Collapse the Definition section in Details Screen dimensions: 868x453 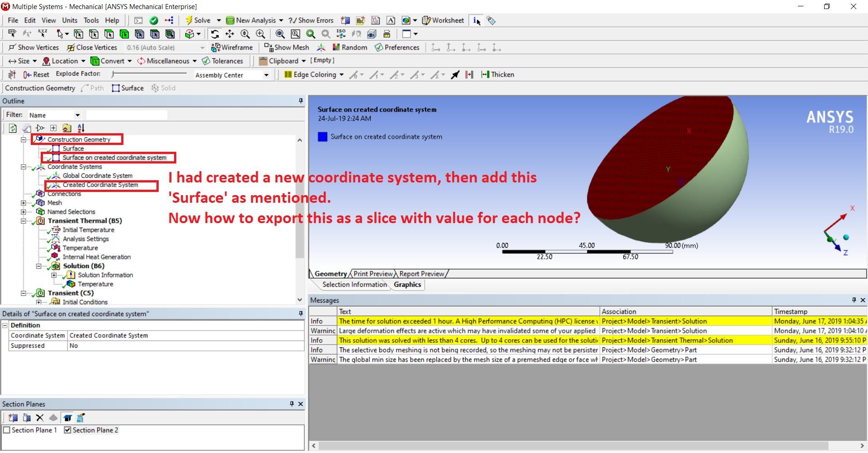(x=5, y=325)
